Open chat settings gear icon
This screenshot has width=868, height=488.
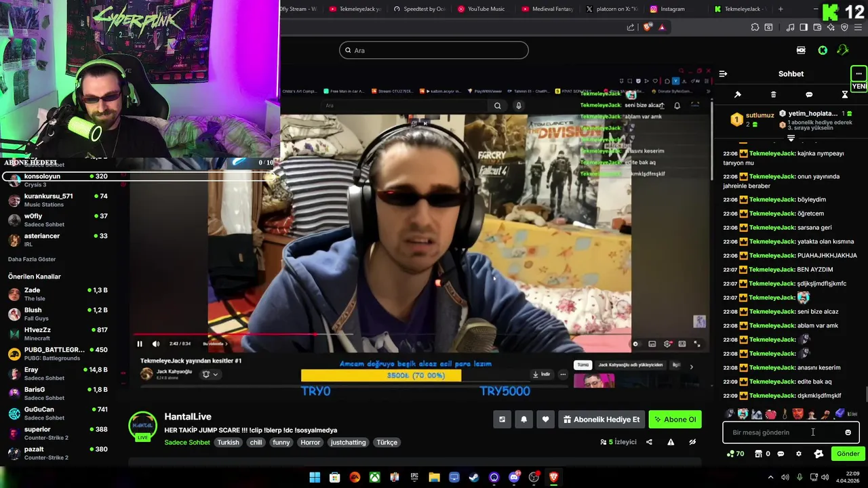pos(798,454)
